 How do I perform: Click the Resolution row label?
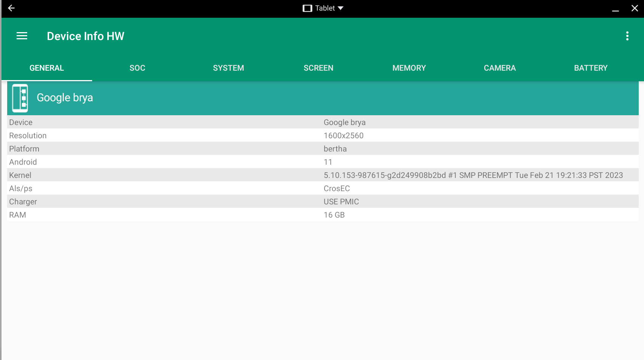[x=28, y=136]
